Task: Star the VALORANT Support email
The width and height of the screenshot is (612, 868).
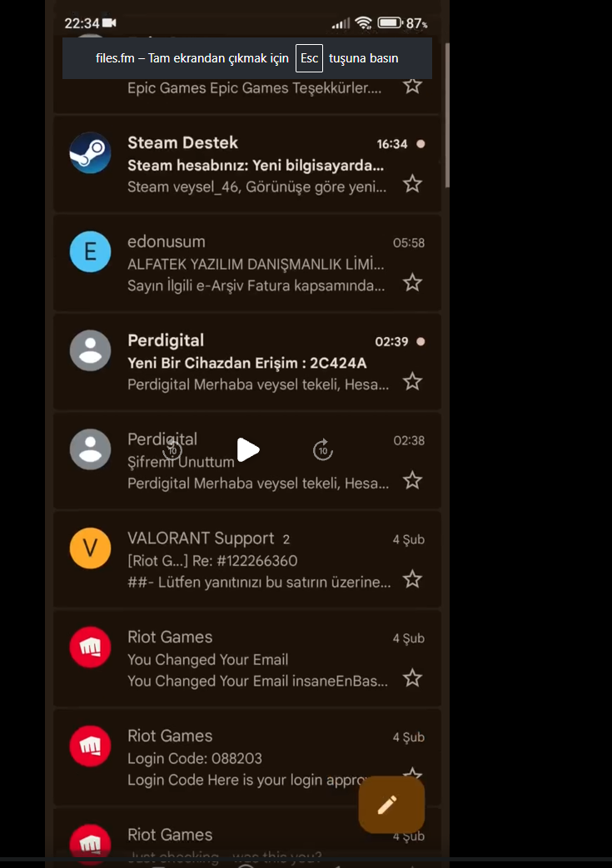Action: tap(413, 579)
